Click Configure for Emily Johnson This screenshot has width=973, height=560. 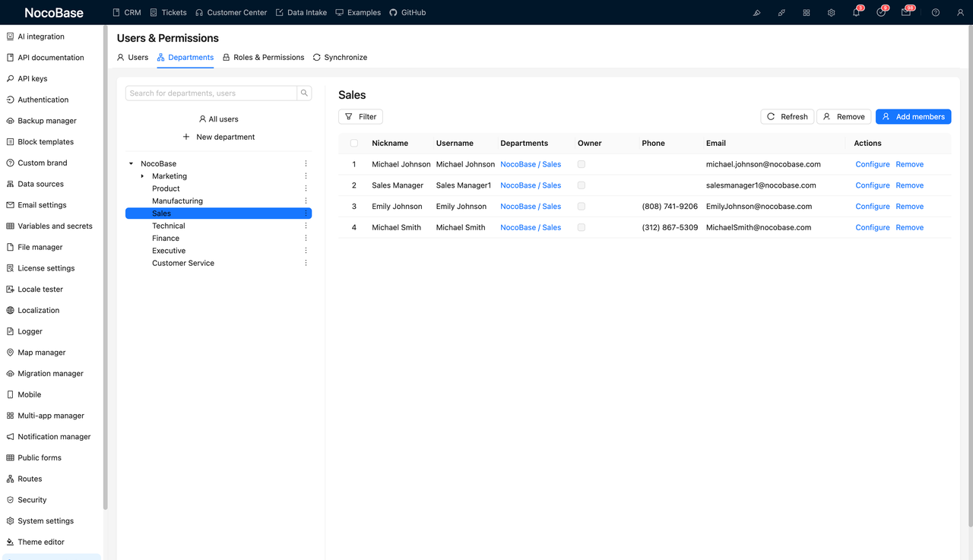872,207
